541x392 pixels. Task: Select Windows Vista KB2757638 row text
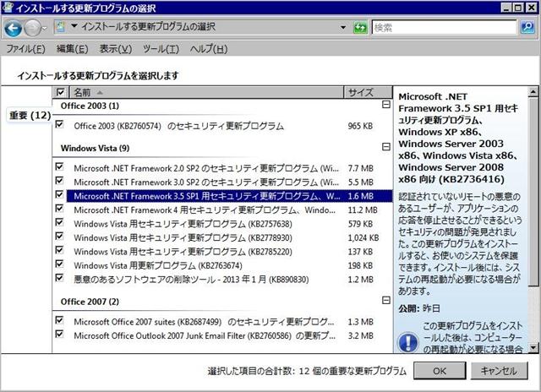tap(183, 224)
